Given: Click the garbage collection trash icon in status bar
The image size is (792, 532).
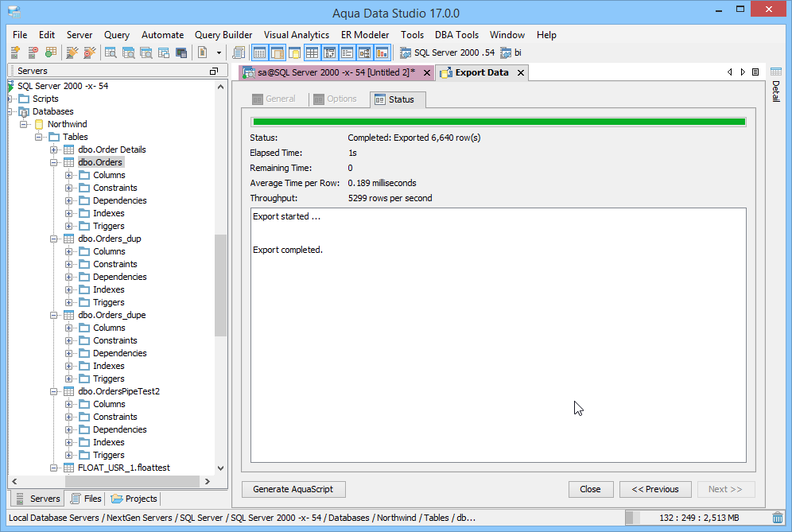Looking at the screenshot, I should pos(778,518).
